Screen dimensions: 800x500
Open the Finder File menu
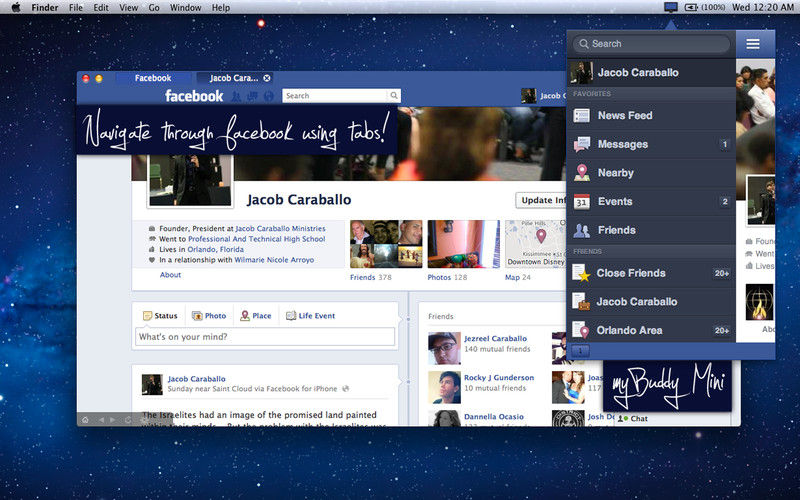76,8
